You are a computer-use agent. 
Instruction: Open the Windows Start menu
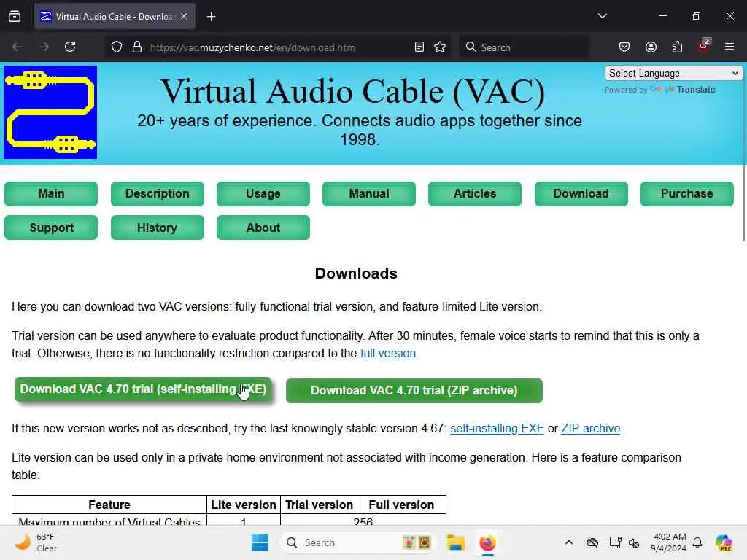coord(260,542)
